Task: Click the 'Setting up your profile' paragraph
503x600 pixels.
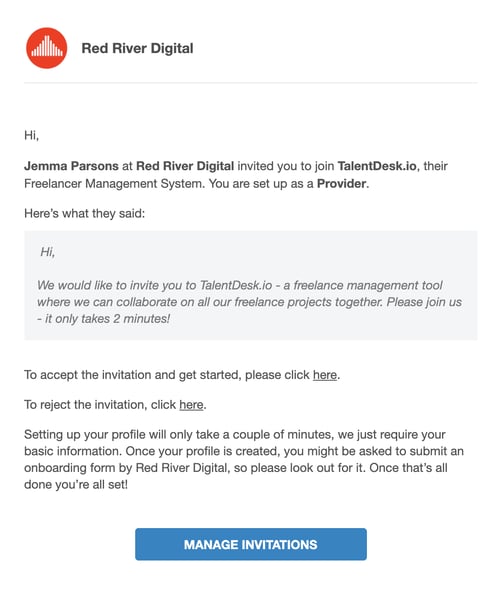Action: 244,459
